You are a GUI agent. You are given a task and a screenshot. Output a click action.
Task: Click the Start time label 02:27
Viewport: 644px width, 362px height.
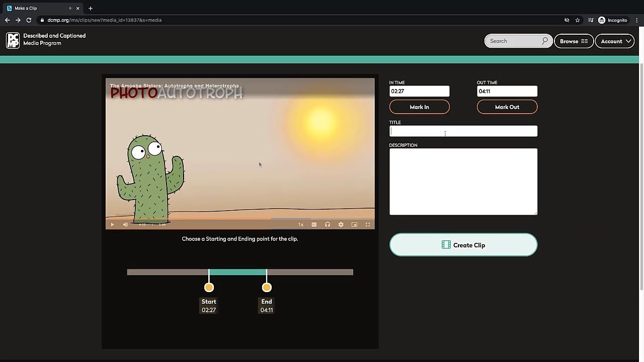pos(209,310)
